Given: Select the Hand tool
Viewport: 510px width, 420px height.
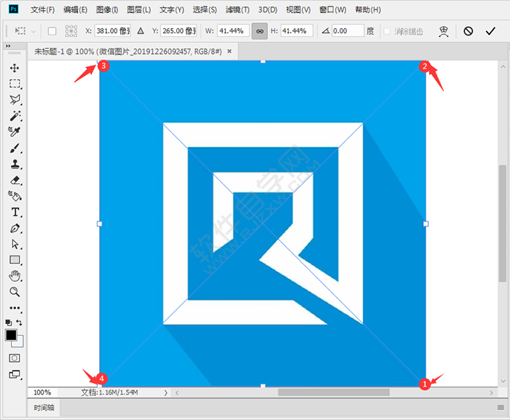Looking at the screenshot, I should [15, 276].
